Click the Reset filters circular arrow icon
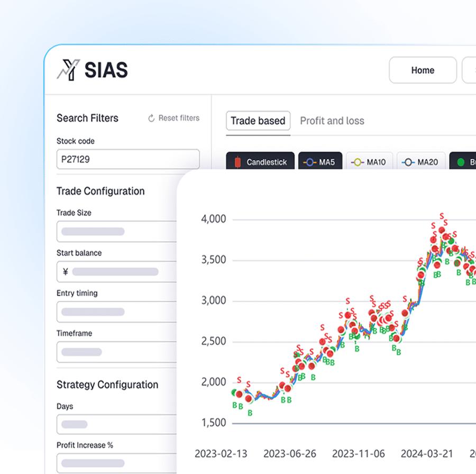The image size is (476, 474). (x=151, y=118)
